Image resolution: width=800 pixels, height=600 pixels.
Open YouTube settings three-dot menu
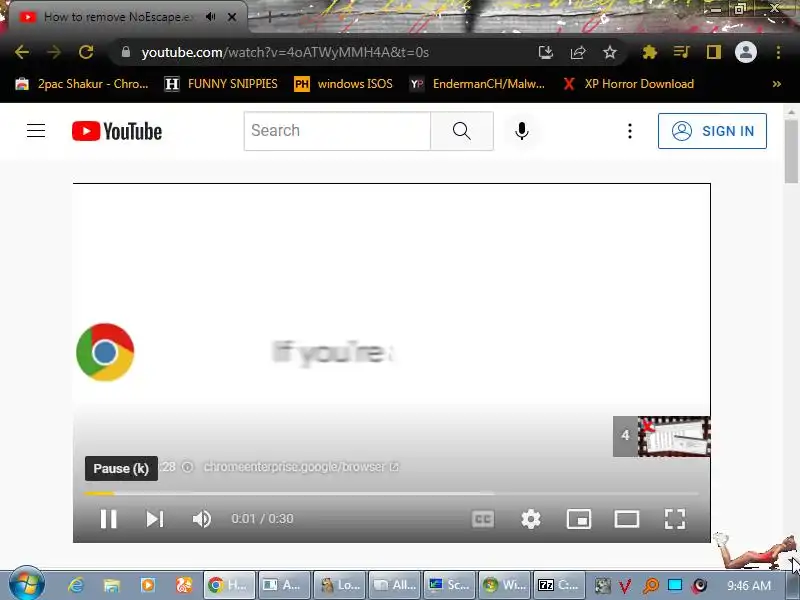[x=630, y=131]
